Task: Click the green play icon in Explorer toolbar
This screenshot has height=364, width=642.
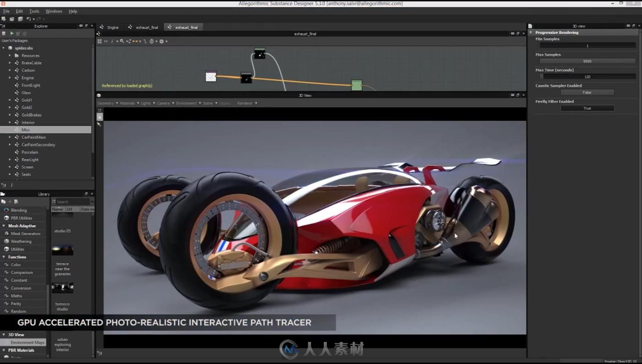Action: pos(12,33)
